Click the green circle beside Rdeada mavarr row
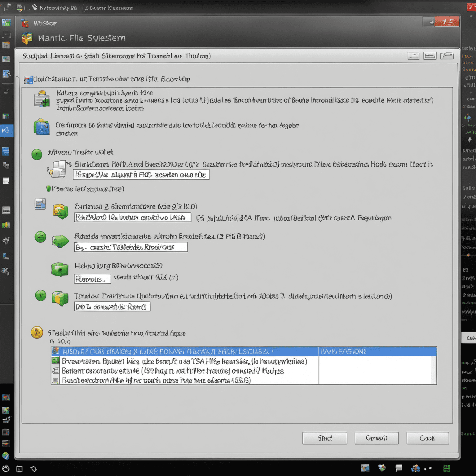 40,237
